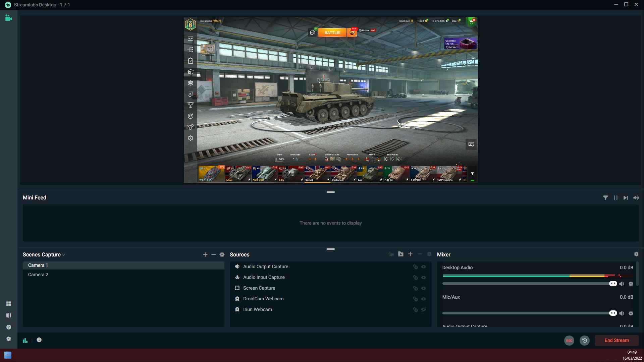
Task: Open scene settings gear in Scenes panel
Action: (222, 255)
